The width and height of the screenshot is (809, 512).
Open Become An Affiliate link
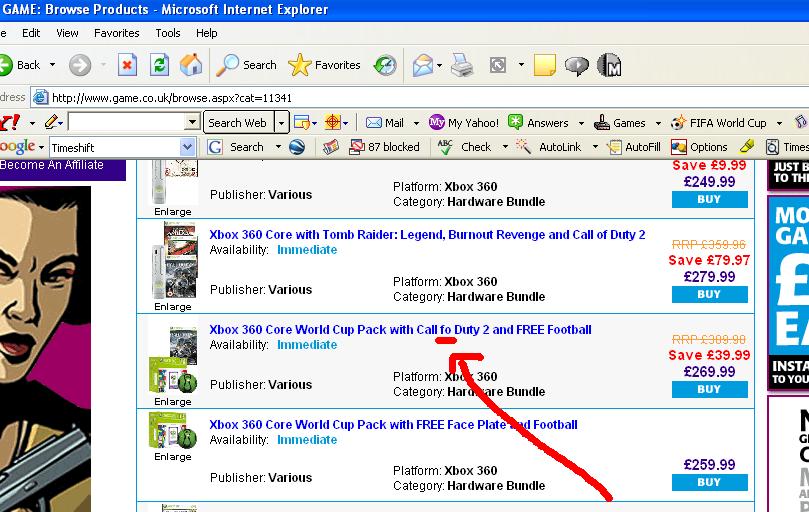[x=52, y=165]
